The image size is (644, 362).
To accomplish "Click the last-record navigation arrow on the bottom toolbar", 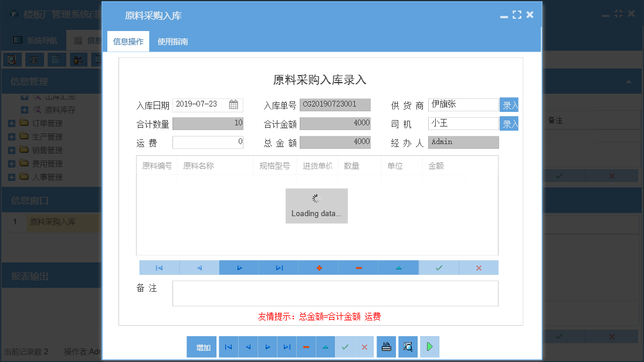I will pyautogui.click(x=287, y=347).
